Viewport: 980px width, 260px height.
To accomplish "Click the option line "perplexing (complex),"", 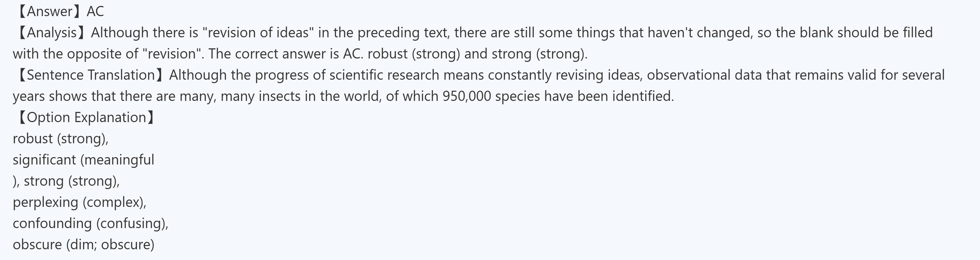I will point(79,202).
